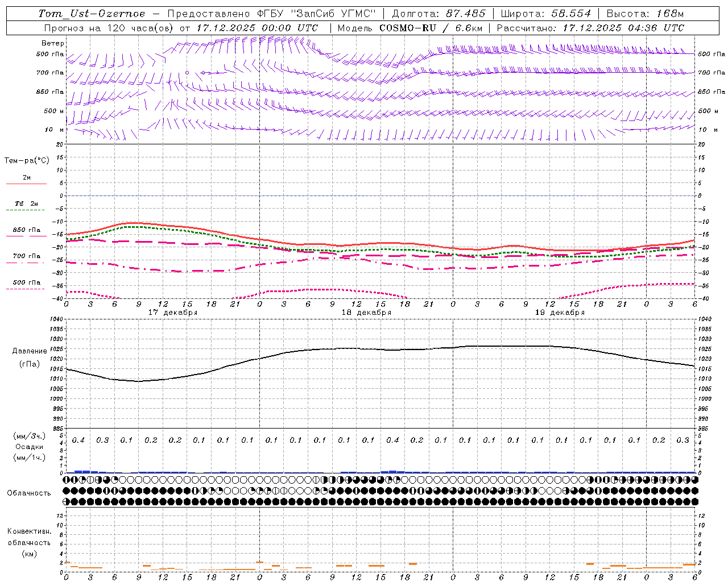
Task: Click the forecast start time 17.12.2025 00:00 UTC
Action: pyautogui.click(x=257, y=28)
